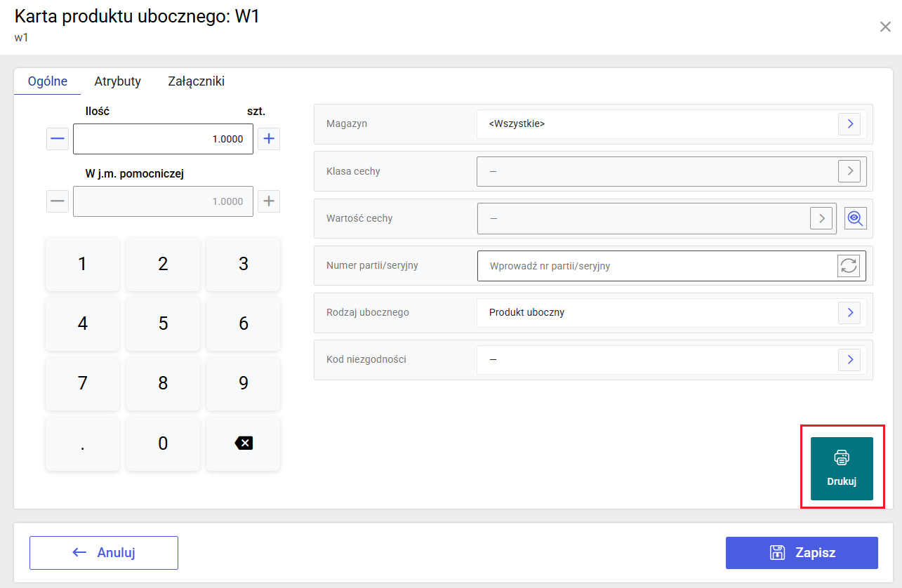Cancel with the Anuluj button
This screenshot has height=588, width=902.
tap(104, 552)
